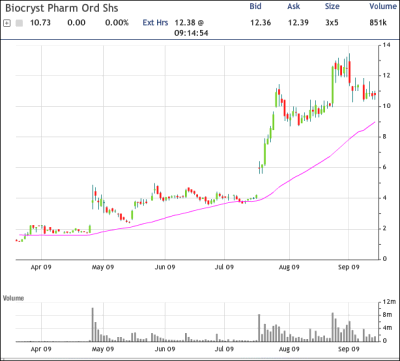Click the gray square next to 10.73
Screen dimensions: 400x361
click(19, 23)
